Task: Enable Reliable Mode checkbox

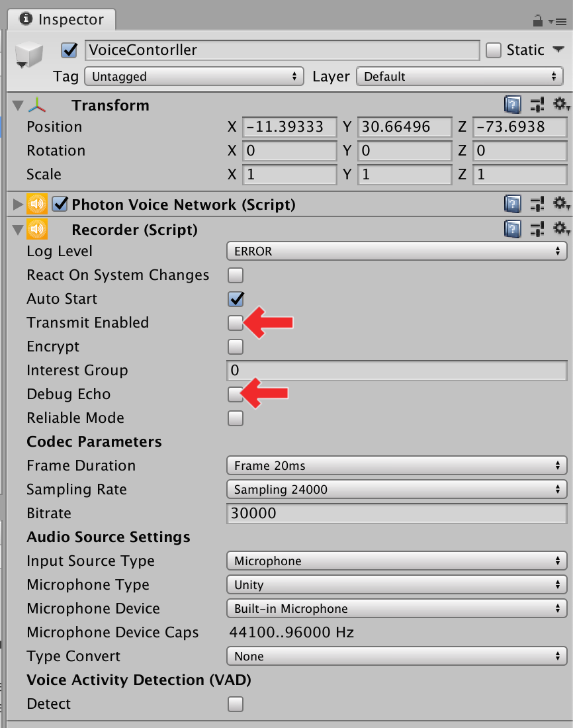Action: tap(236, 418)
